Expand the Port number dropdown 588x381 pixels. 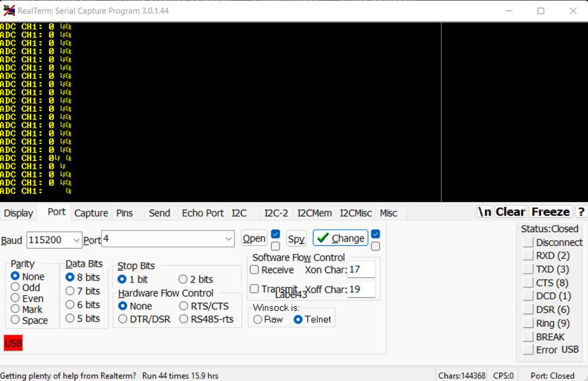[x=228, y=239]
